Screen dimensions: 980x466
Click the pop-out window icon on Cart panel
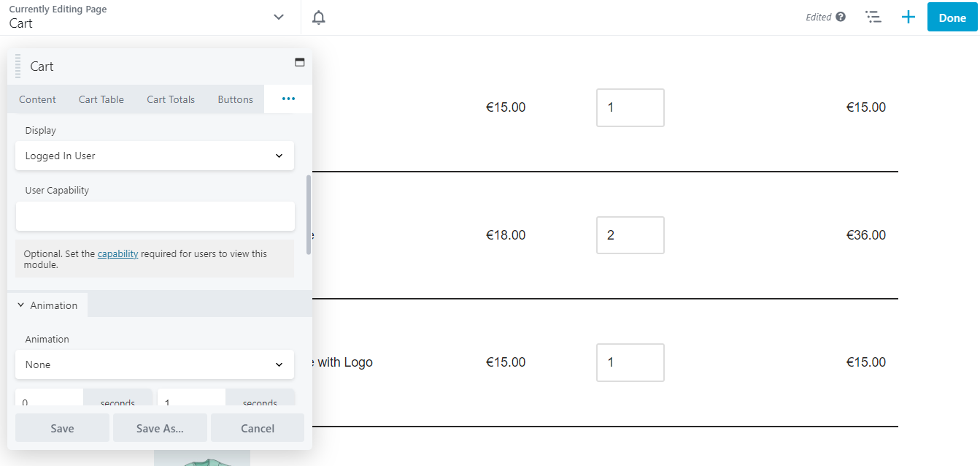[x=299, y=62]
